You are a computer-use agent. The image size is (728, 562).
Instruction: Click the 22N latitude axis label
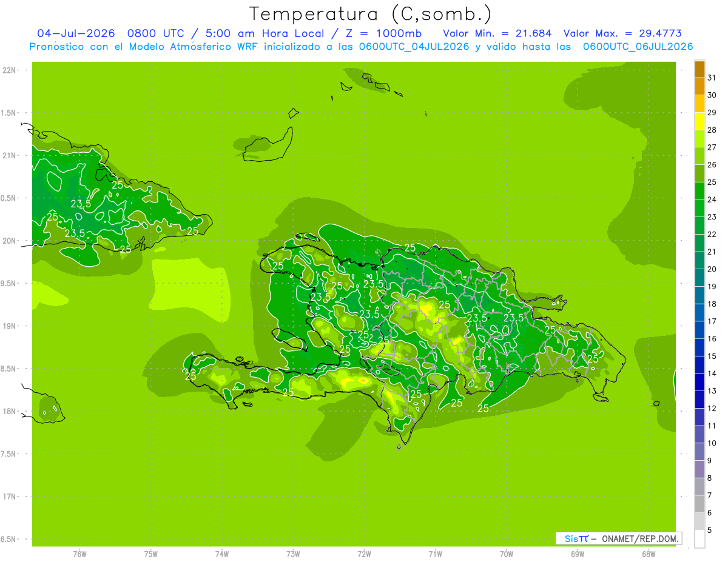(x=9, y=70)
